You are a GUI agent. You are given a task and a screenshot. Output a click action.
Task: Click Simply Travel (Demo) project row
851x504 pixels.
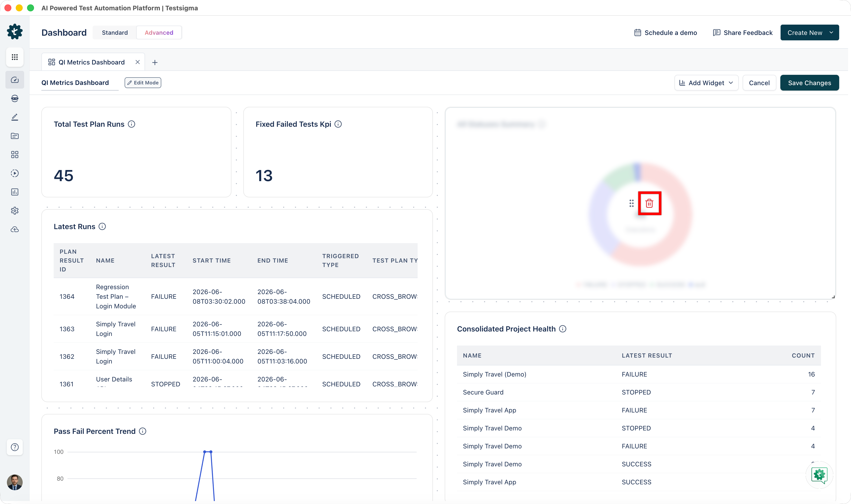(639, 374)
